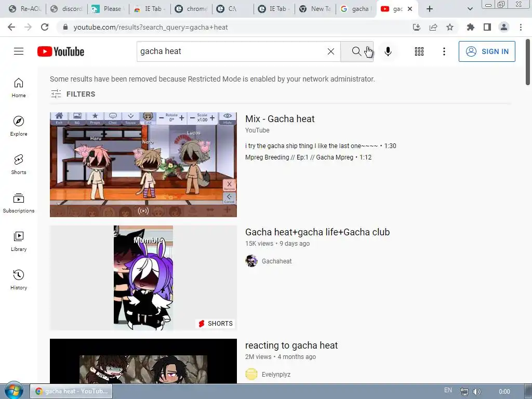Start voice search with the microphone

coord(388,51)
